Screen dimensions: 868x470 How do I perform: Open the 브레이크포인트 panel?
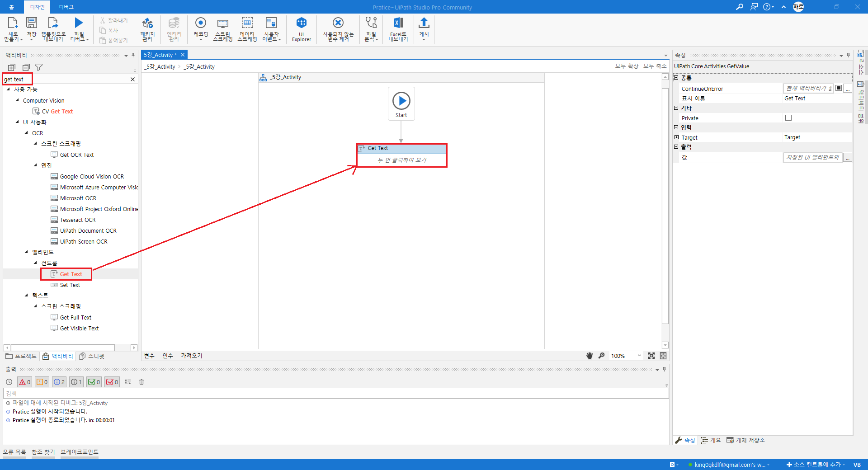[80, 452]
